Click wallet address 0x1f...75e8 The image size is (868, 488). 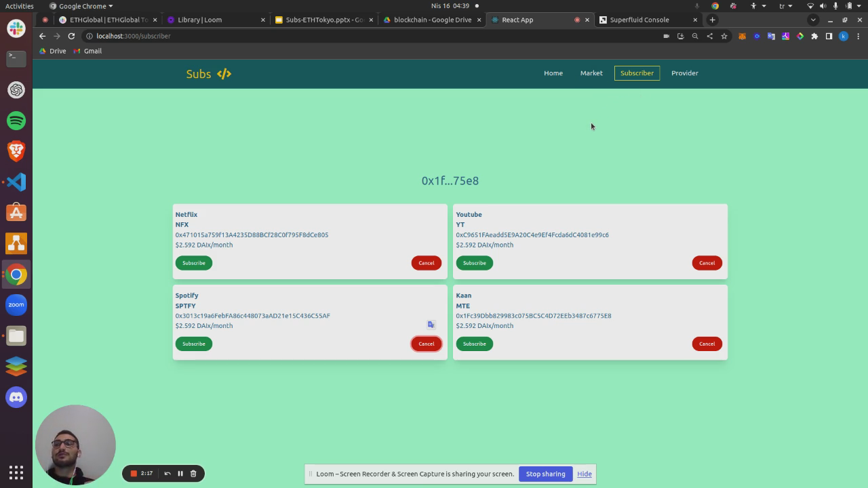[x=450, y=181]
